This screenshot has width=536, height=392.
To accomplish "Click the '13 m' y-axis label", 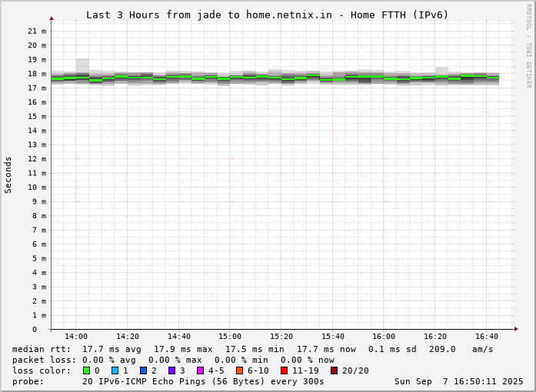I will pyautogui.click(x=37, y=145).
